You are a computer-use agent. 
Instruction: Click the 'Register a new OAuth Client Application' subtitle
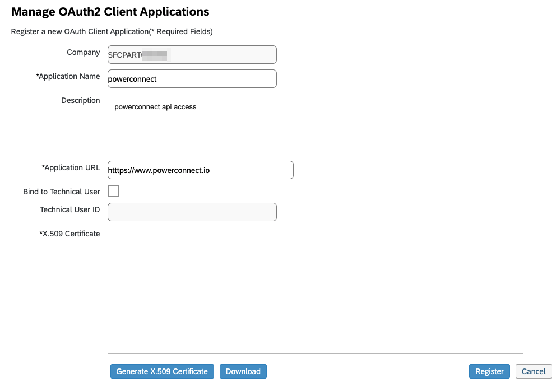[x=112, y=32]
